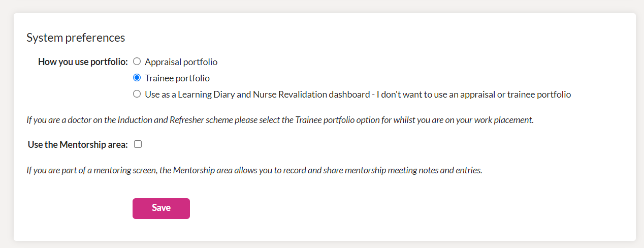Click the 'How you use portfolio:' field label
Screen dimensions: 644x248
tap(83, 62)
